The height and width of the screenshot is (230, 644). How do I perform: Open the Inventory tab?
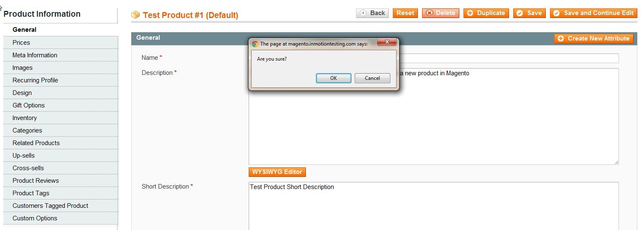(x=61, y=118)
